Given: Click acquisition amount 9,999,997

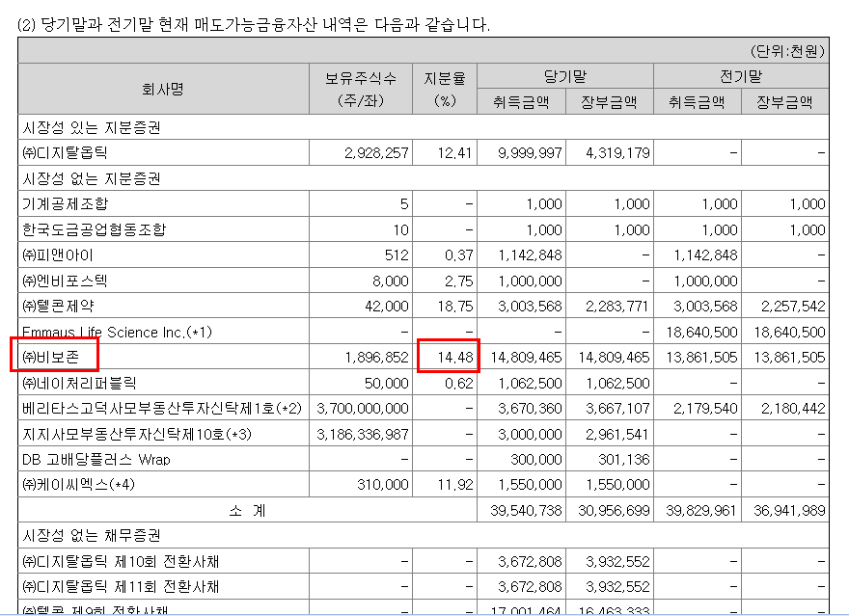Looking at the screenshot, I should coord(530,153).
